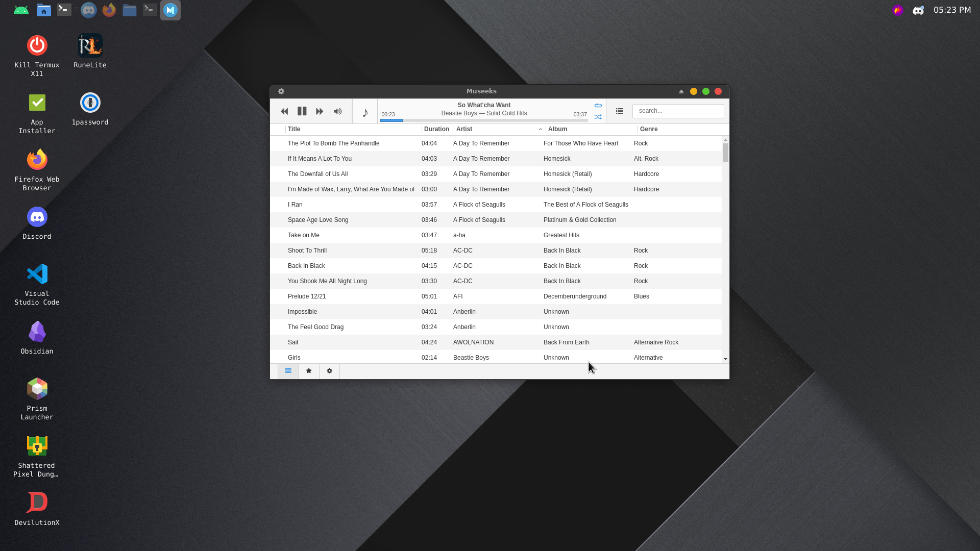Click the search field
The height and width of the screenshot is (551, 980).
tap(678, 111)
